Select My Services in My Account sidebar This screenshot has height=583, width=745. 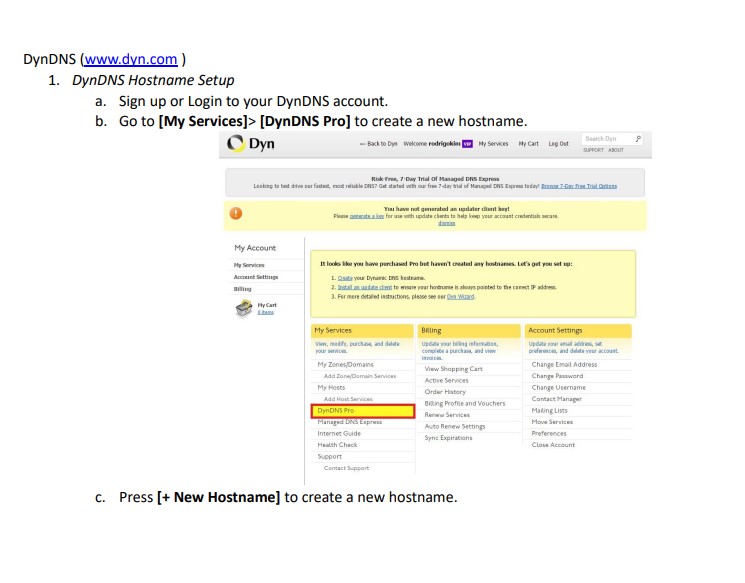pos(249,265)
